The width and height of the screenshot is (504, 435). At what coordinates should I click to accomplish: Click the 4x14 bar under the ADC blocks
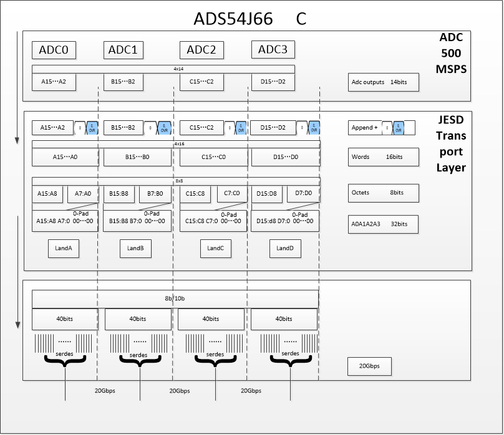pos(163,69)
